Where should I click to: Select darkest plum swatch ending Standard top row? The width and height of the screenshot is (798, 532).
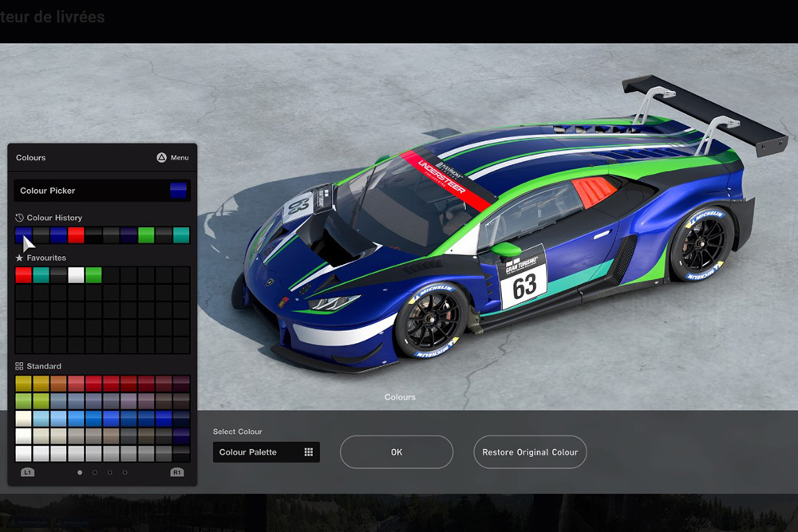[181, 384]
